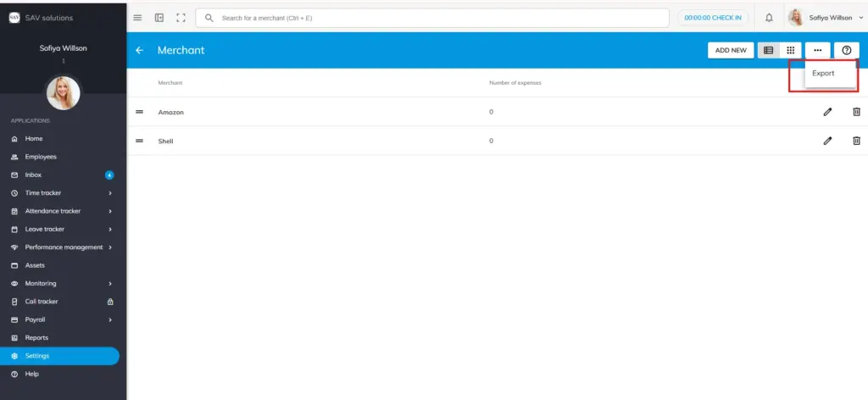The width and height of the screenshot is (868, 400).
Task: Click Shell's expense count value 0
Action: tap(491, 141)
